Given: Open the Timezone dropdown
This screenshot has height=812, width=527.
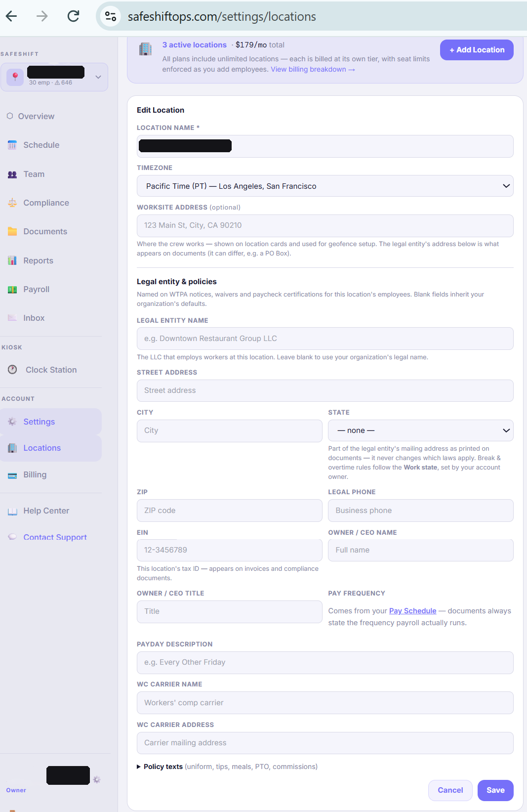Looking at the screenshot, I should point(325,186).
